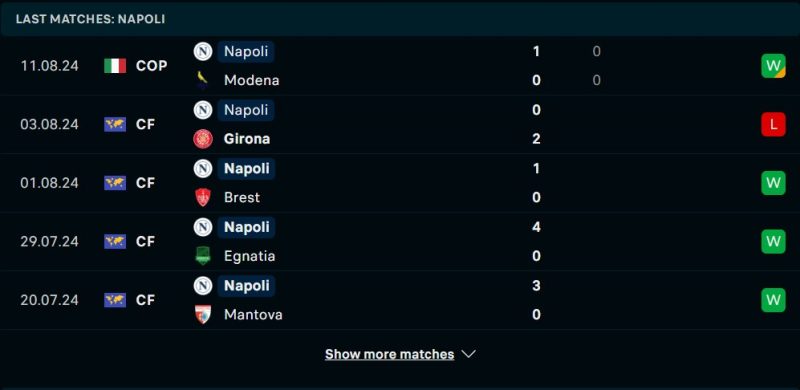Click the Brest team crest icon

pyautogui.click(x=203, y=198)
